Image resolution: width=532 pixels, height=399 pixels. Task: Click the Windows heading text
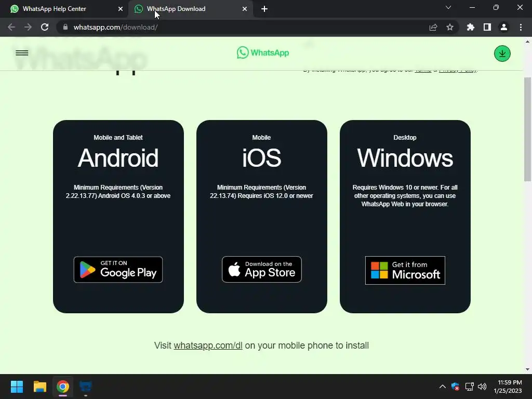[405, 158]
